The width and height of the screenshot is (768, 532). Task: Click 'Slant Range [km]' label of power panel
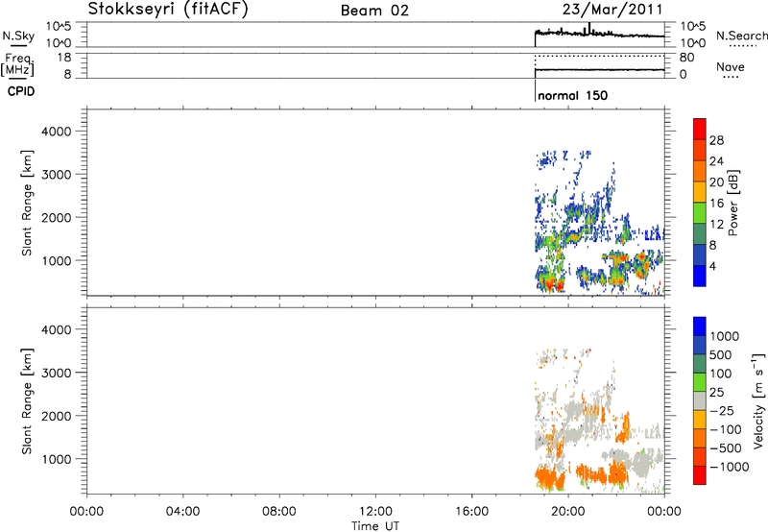27,203
